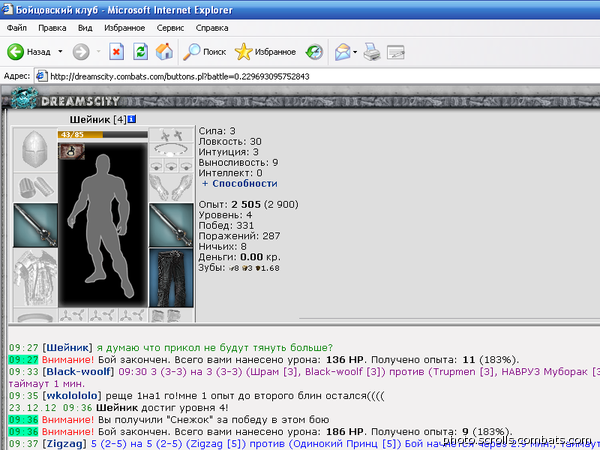Click the Dreamscity logo emblem
Viewport: 600px width, 450px height.
pyautogui.click(x=24, y=98)
